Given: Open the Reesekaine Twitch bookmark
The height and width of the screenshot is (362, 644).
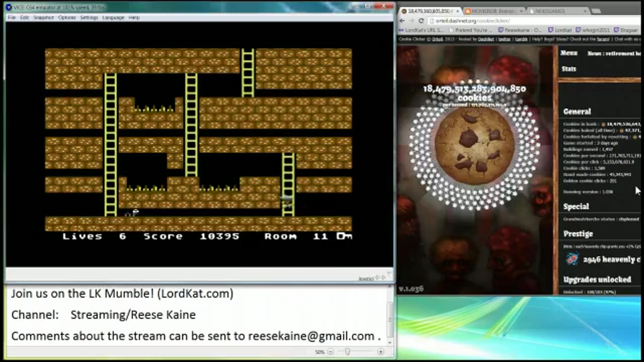Looking at the screenshot, I should coord(519,30).
